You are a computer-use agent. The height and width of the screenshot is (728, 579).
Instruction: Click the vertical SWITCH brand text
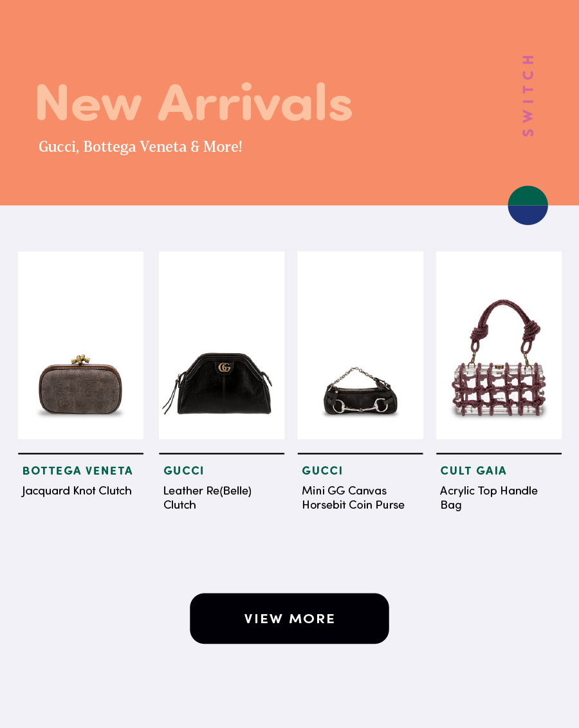tap(528, 96)
